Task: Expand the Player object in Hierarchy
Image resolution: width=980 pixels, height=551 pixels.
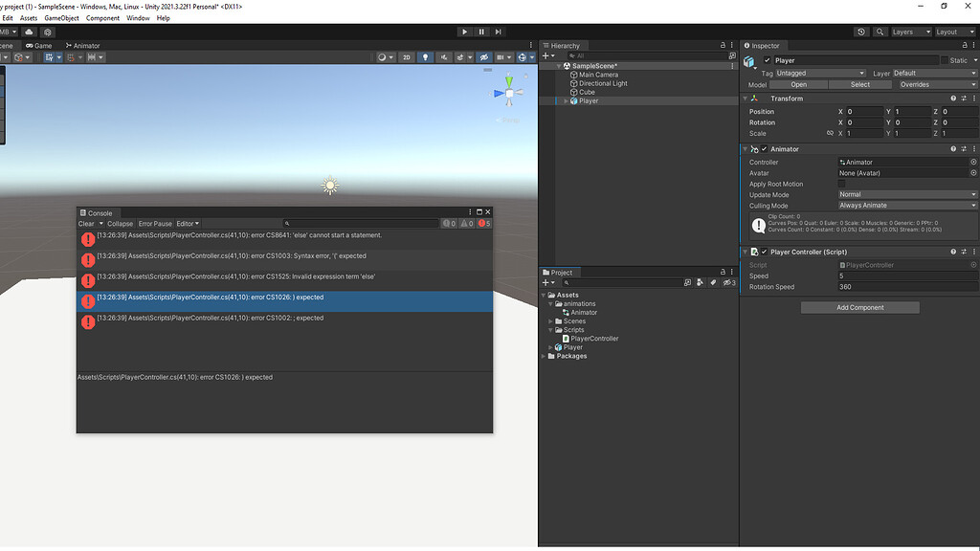Action: coord(566,101)
